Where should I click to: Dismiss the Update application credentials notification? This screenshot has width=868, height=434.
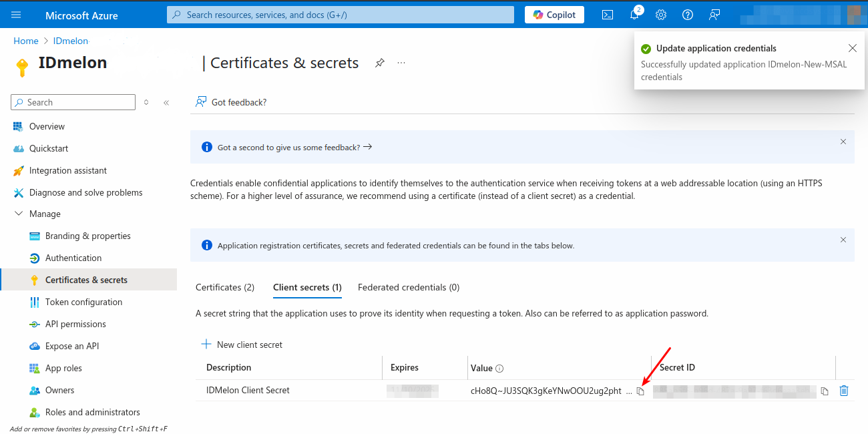853,48
